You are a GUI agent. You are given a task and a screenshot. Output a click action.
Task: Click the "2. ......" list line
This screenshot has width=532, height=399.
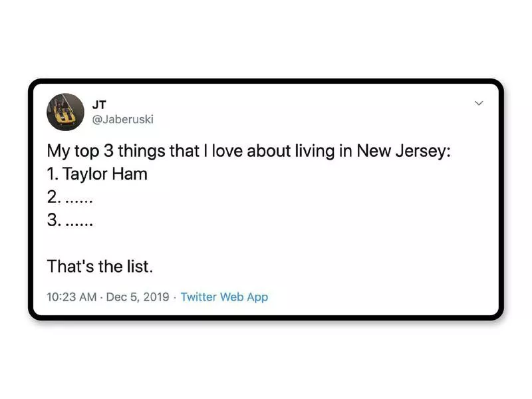point(70,199)
